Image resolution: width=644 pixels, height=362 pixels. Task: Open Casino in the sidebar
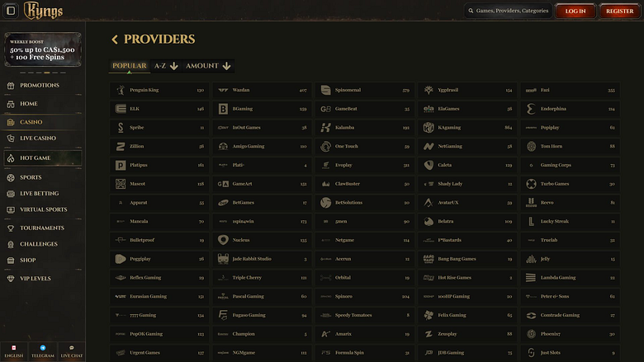pos(43,122)
